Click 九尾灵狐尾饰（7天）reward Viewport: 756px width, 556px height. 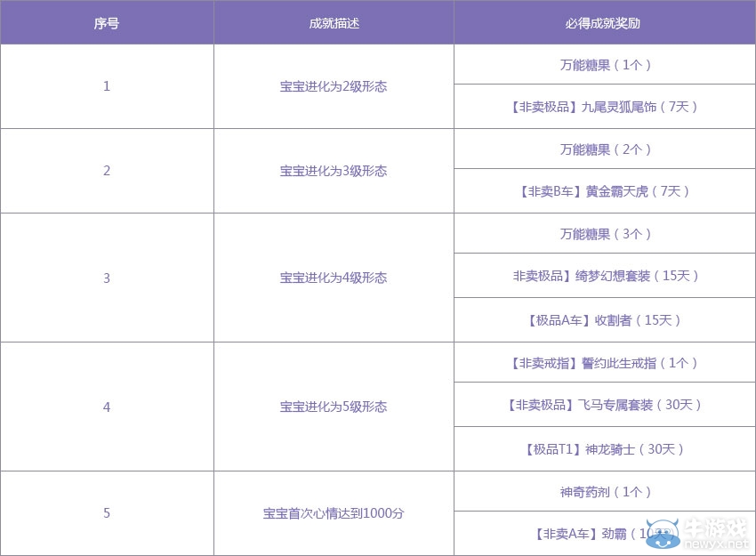(x=604, y=107)
